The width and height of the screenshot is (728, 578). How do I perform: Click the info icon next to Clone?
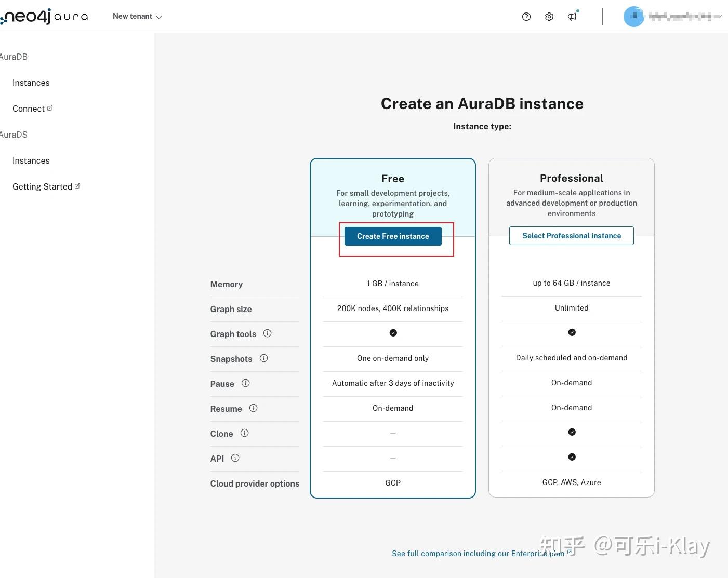tap(244, 433)
